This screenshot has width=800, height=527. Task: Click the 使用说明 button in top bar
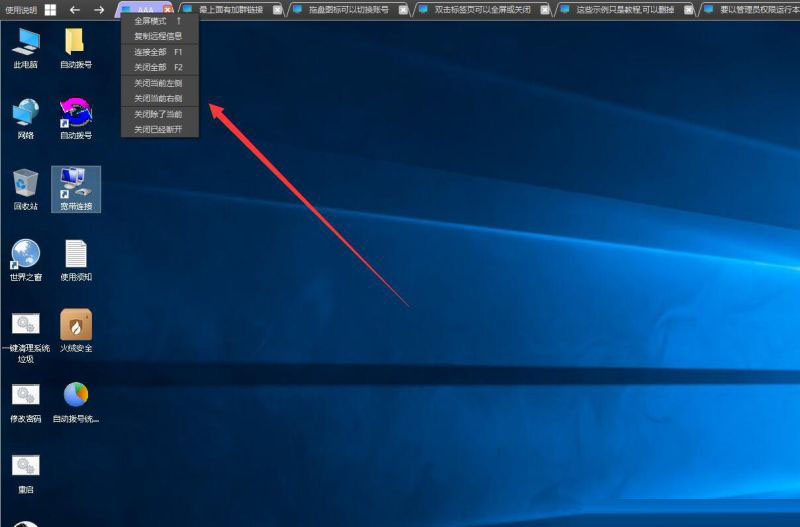click(20, 9)
